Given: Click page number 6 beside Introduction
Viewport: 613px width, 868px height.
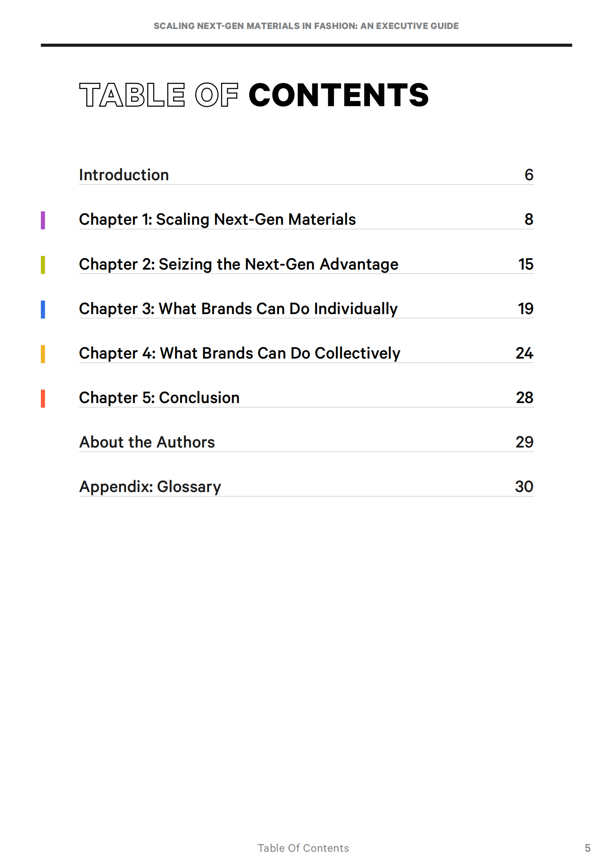Looking at the screenshot, I should [x=529, y=175].
